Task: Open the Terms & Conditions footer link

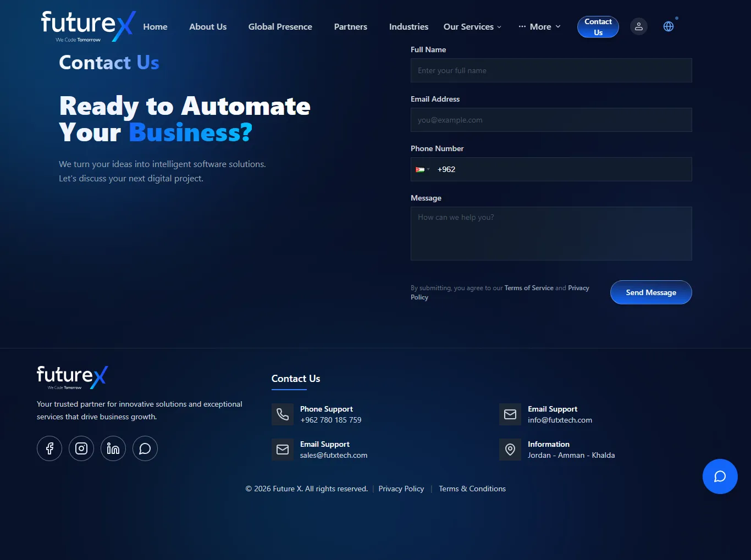Action: click(x=472, y=489)
